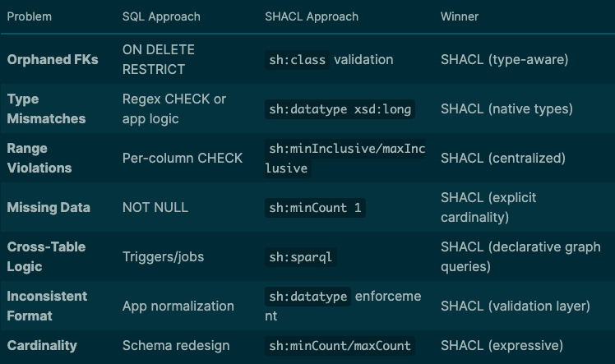The width and height of the screenshot is (615, 364).
Task: Select the Orphaned FKs row label
Action: (x=53, y=59)
